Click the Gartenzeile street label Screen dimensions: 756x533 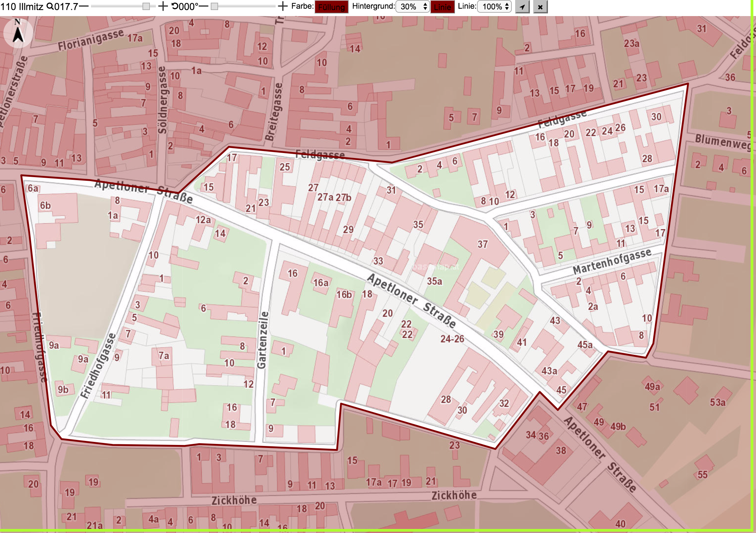(x=263, y=340)
